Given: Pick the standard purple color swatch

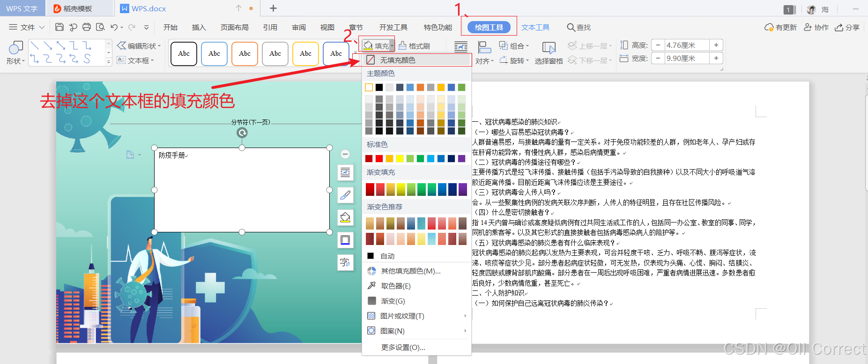Looking at the screenshot, I should point(461,158).
